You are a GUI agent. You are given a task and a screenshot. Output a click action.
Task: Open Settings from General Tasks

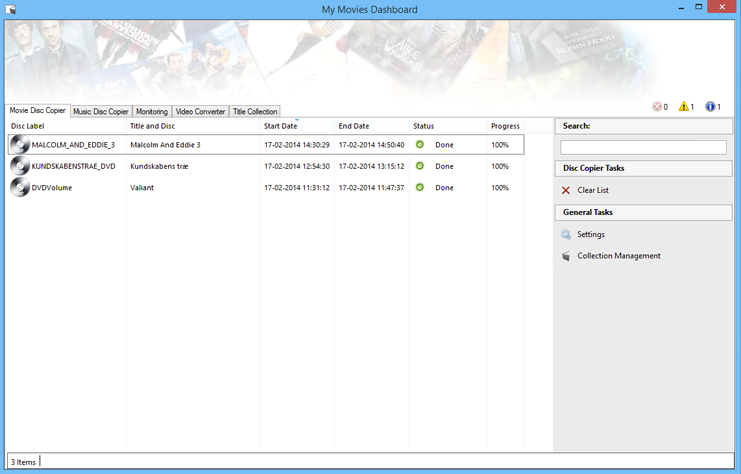pyautogui.click(x=591, y=234)
